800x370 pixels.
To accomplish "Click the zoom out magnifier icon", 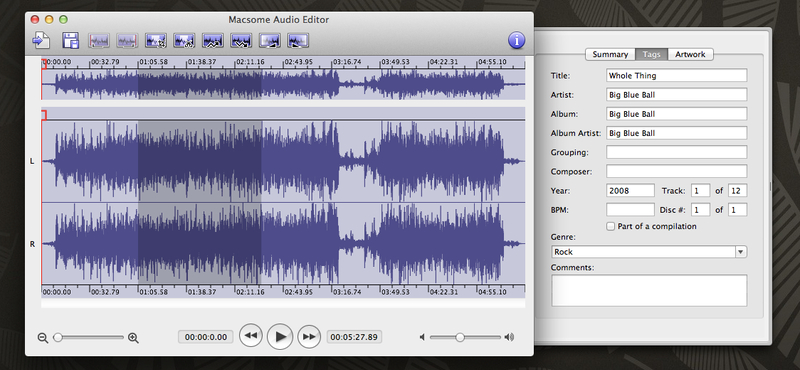I will 43,338.
